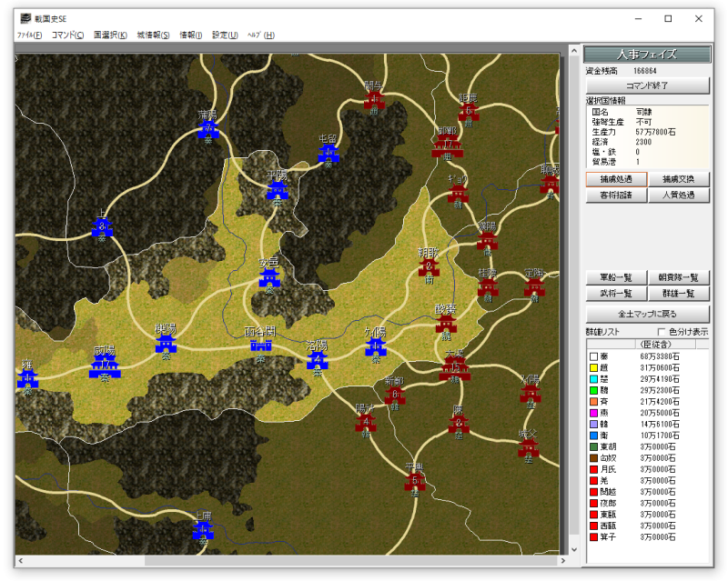Open the 朝貢隊一覧 list
Image resolution: width=728 pixels, height=581 pixels.
click(678, 277)
